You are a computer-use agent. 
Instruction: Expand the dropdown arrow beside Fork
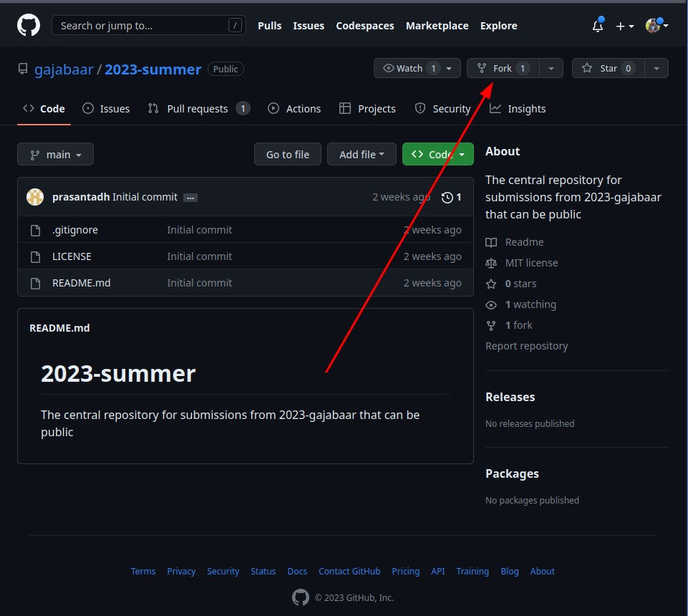[551, 68]
